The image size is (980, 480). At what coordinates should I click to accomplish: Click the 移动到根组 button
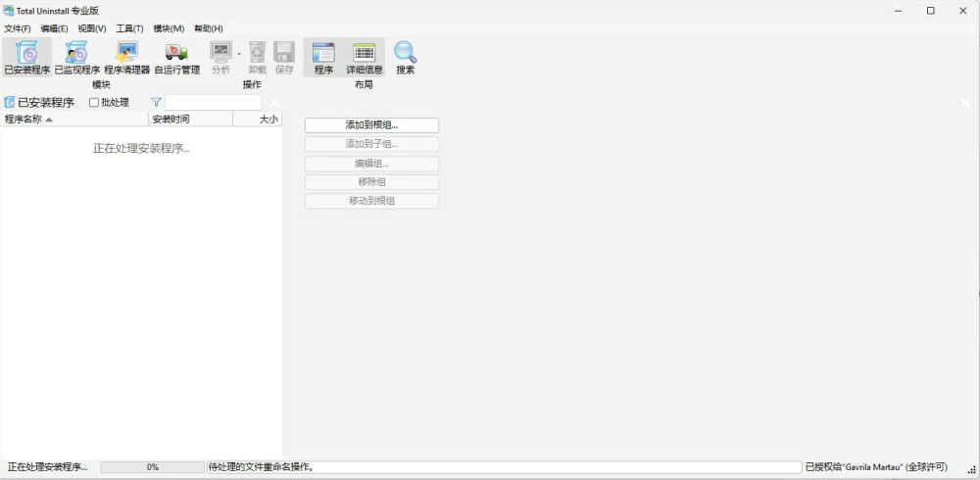[x=371, y=201]
